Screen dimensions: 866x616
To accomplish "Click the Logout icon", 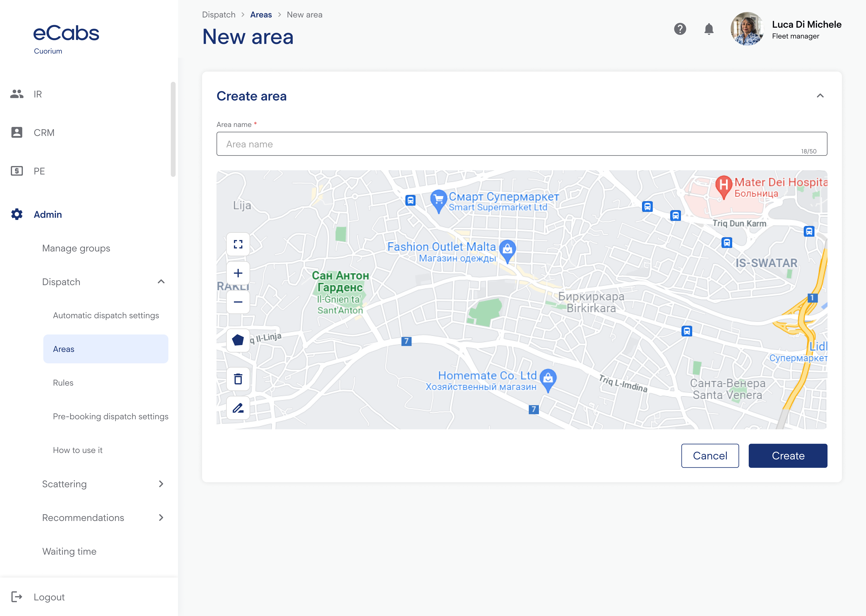I will pyautogui.click(x=17, y=597).
